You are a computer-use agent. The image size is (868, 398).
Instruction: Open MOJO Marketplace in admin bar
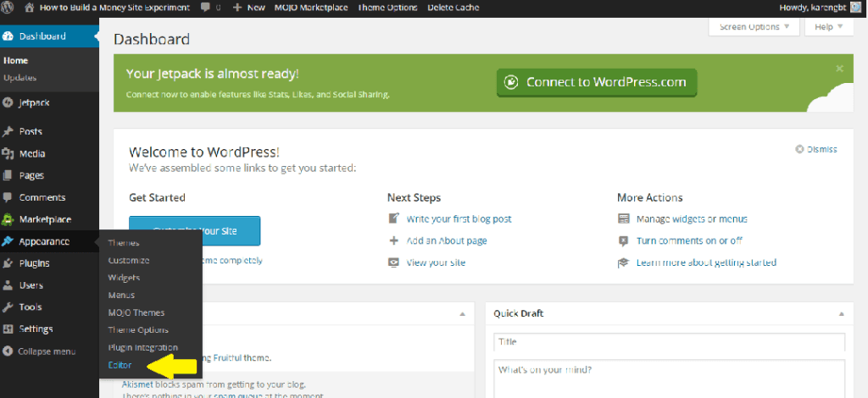311,8
